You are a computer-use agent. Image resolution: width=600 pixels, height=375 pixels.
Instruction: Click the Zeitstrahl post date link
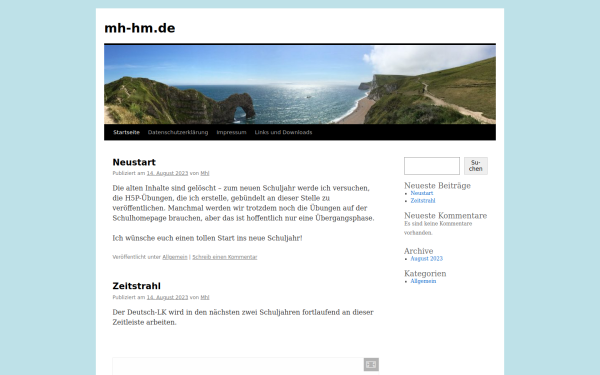167,297
